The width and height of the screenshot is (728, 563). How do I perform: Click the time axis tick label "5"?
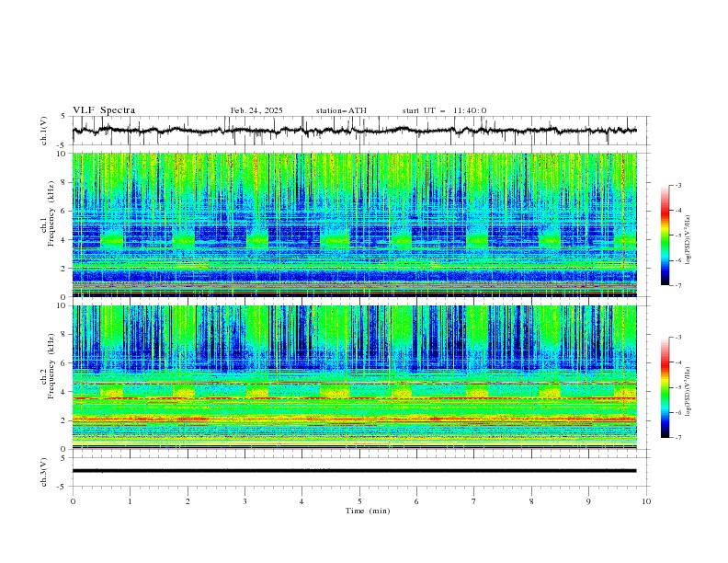click(359, 501)
